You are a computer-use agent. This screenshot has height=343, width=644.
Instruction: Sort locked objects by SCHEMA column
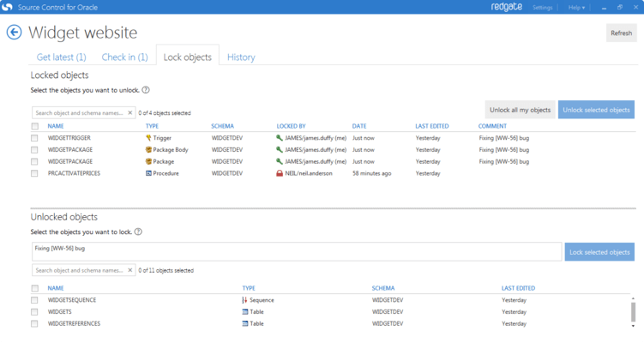222,126
